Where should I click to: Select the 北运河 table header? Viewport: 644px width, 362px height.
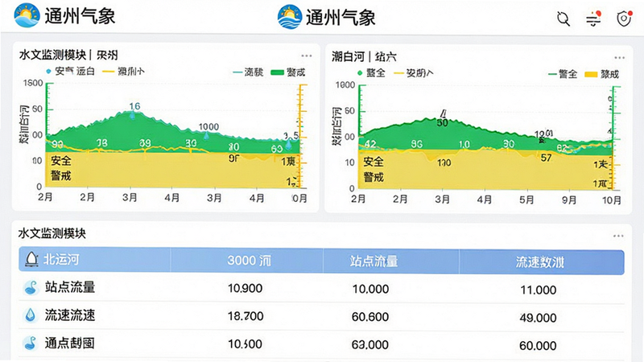(x=61, y=259)
